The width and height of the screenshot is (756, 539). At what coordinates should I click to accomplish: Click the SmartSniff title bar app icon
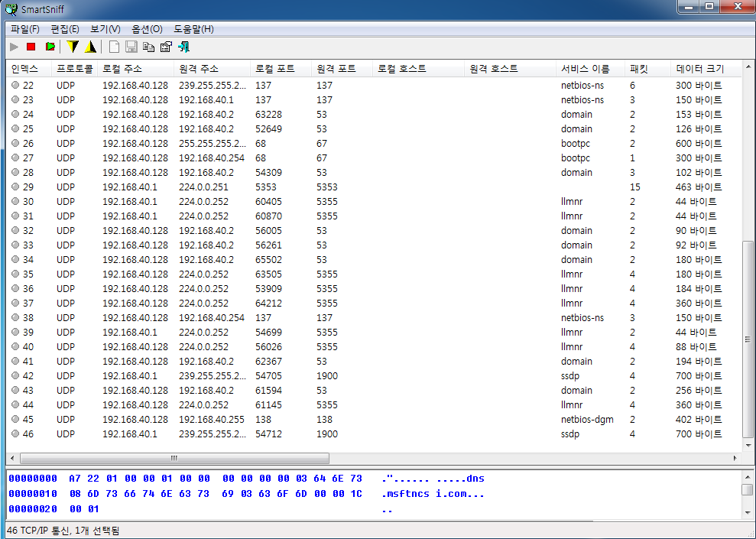click(x=11, y=9)
